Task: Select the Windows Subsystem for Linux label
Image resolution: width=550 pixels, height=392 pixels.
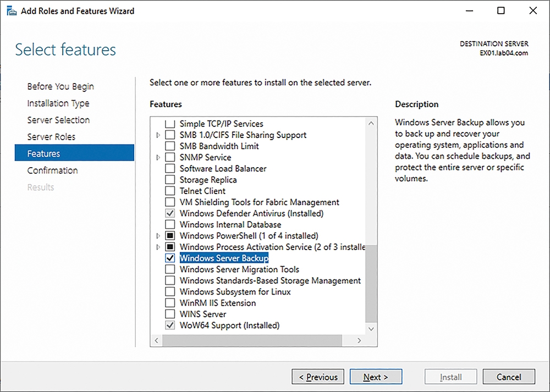Action: pos(235,292)
